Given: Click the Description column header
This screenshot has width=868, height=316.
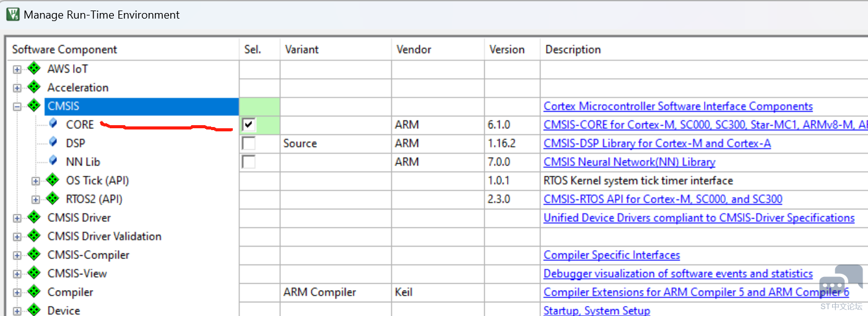Looking at the screenshot, I should point(704,50).
